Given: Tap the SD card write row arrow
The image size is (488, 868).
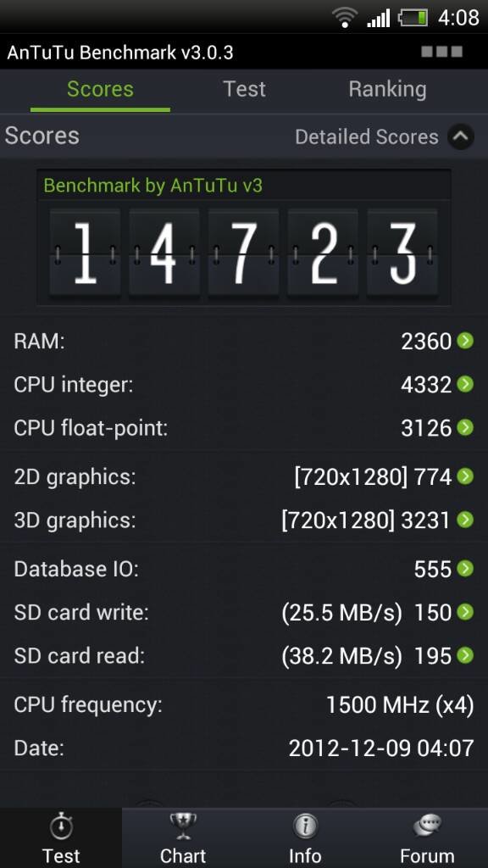Looking at the screenshot, I should [x=465, y=612].
